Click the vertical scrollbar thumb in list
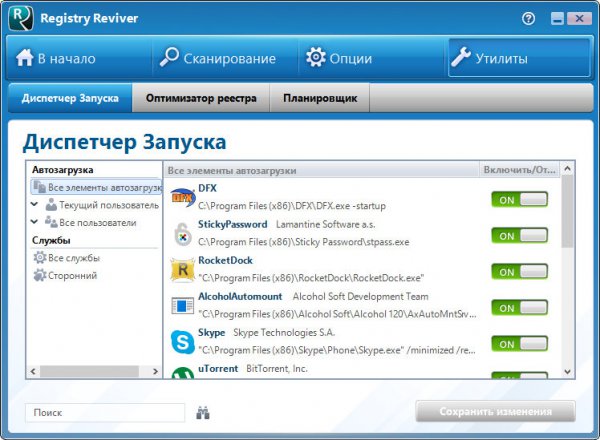The image size is (600, 440). (x=567, y=211)
